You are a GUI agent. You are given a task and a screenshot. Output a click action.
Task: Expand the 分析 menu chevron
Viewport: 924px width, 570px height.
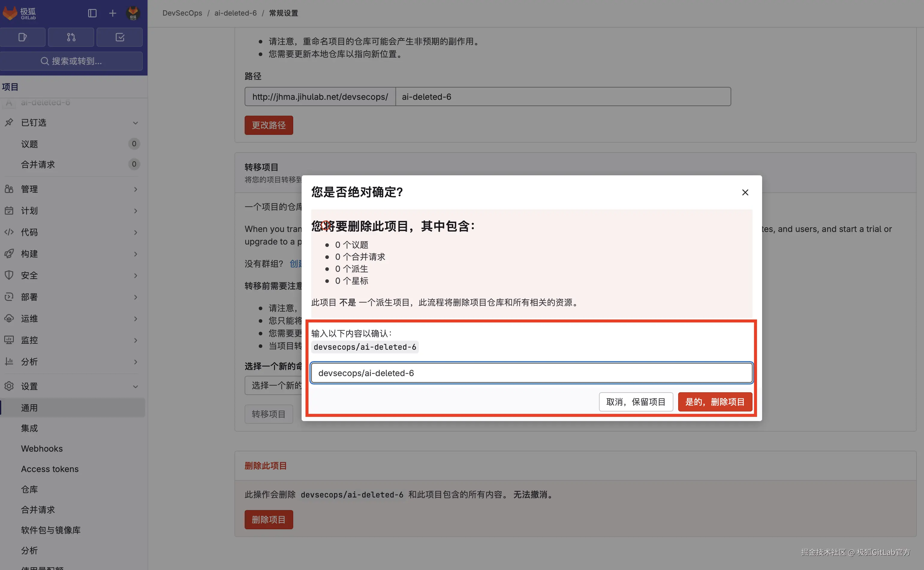[136, 361]
